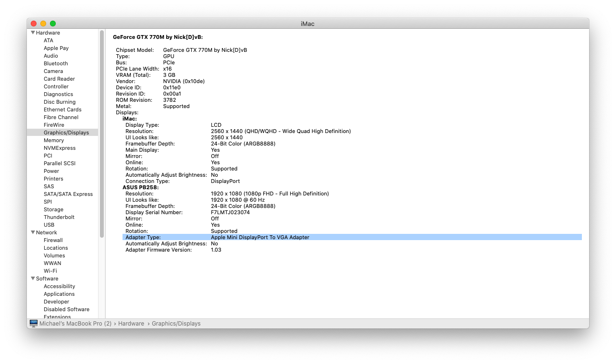Select Disabled Software in the sidebar
This screenshot has width=616, height=364.
67,309
